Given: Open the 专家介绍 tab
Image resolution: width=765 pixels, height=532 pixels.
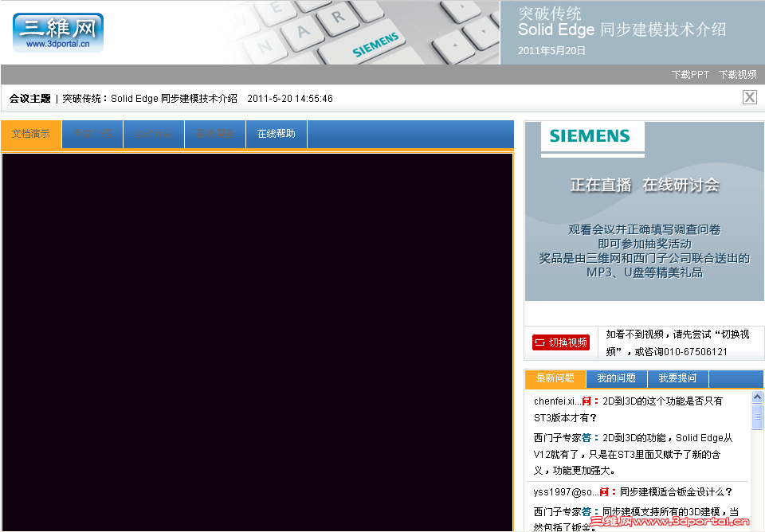Looking at the screenshot, I should pyautogui.click(x=92, y=134).
